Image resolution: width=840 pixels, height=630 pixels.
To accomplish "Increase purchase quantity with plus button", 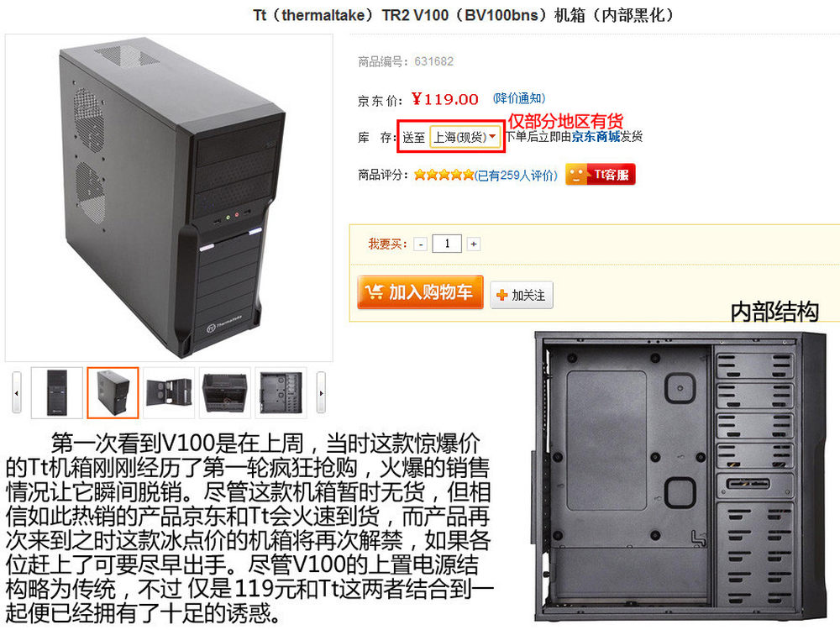I will [474, 244].
